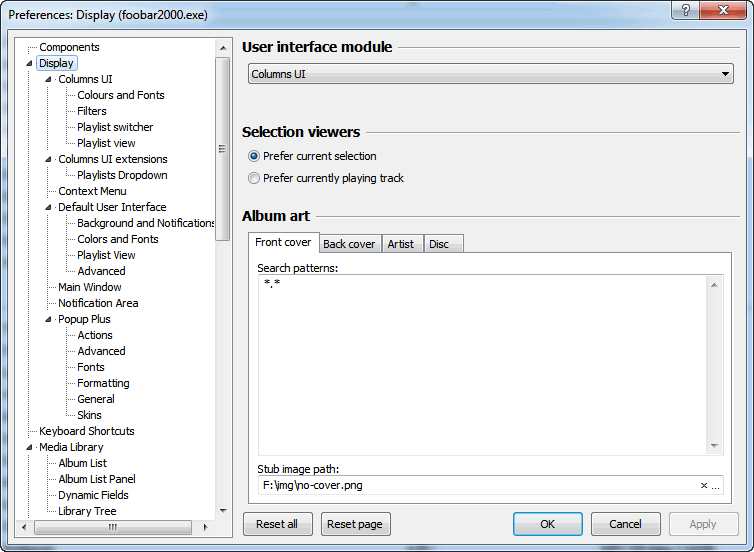This screenshot has width=754, height=552.
Task: Open Background and Notifications page
Action: tap(146, 223)
